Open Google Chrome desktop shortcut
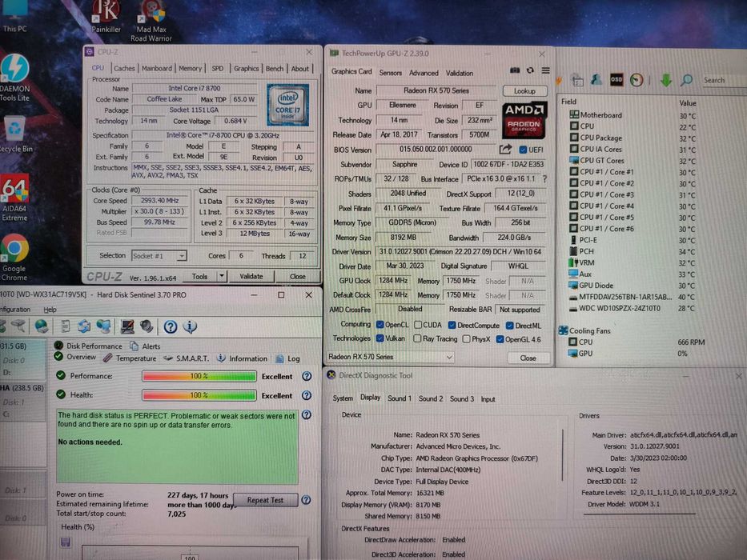This screenshot has height=560, width=747. pos(14,257)
